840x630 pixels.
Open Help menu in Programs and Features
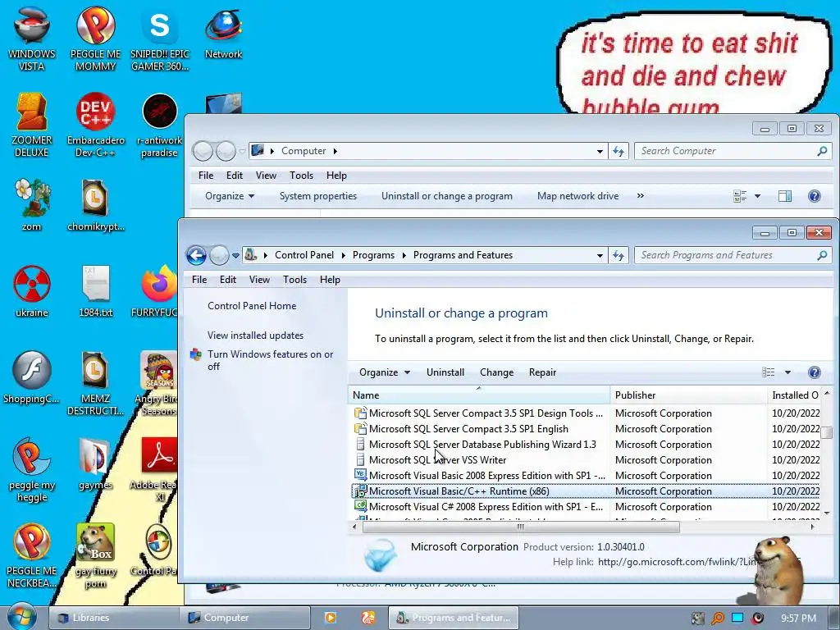(330, 280)
